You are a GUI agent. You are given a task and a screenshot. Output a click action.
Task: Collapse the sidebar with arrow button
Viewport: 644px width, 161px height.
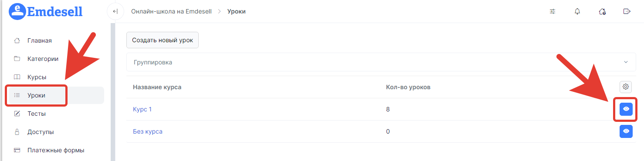pos(115,12)
